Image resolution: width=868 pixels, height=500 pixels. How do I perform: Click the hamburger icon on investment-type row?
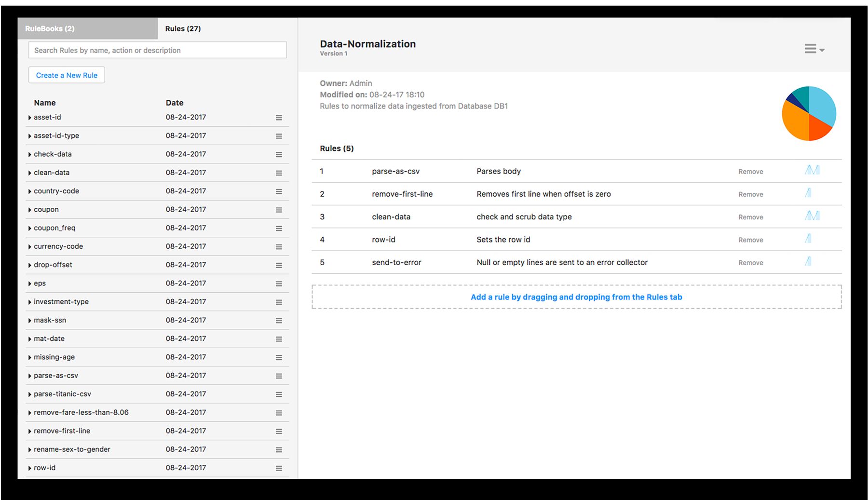pos(279,302)
